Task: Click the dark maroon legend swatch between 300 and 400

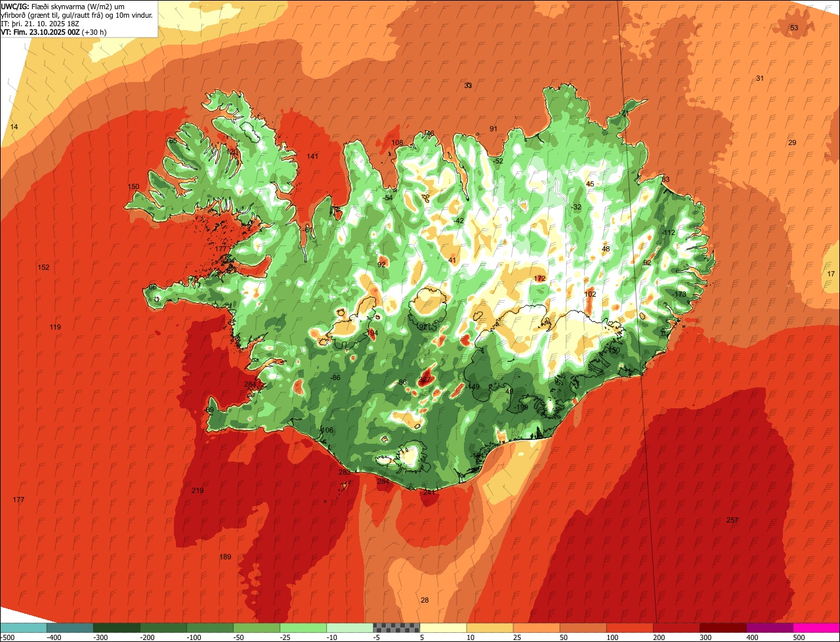Action: coord(723,628)
